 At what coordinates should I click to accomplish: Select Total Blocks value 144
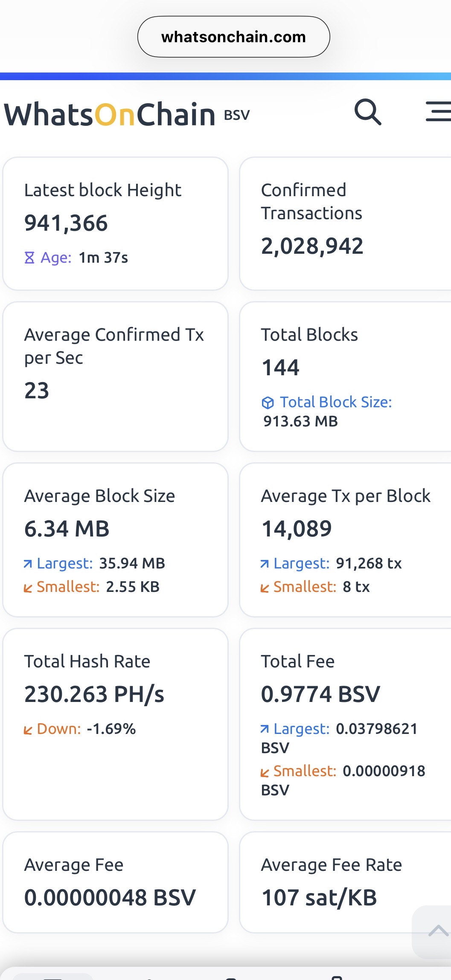(280, 368)
